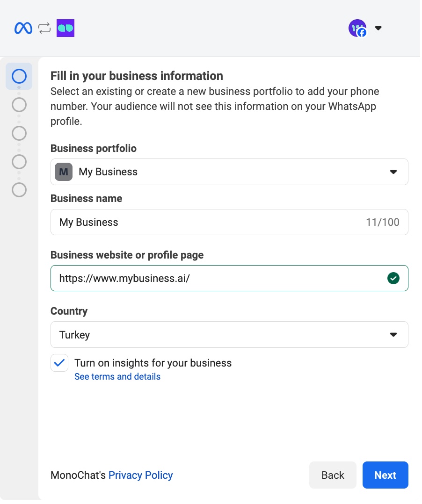Click the profile avatar with Facebook badge
Image resolution: width=422 pixels, height=504 pixels.
[x=357, y=28]
